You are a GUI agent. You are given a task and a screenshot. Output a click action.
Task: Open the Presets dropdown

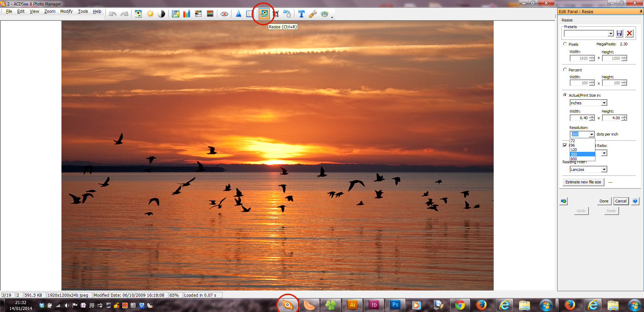click(611, 33)
